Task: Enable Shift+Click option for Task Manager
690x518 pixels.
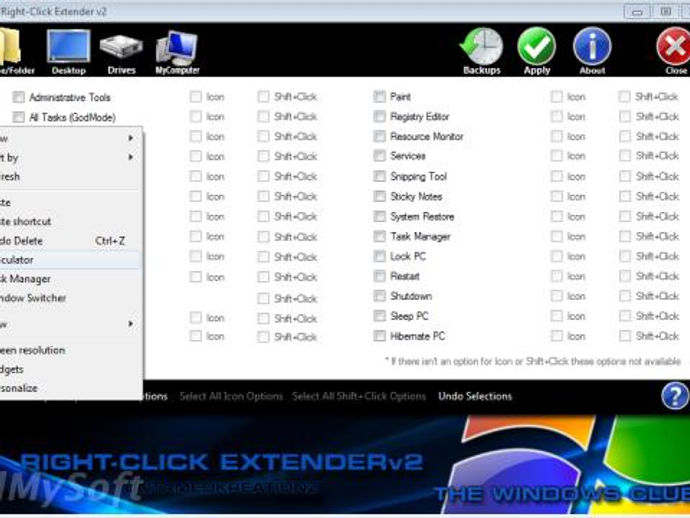Action: [x=624, y=236]
